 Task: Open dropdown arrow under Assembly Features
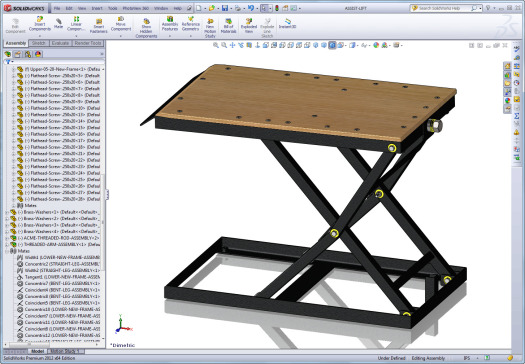170,36
